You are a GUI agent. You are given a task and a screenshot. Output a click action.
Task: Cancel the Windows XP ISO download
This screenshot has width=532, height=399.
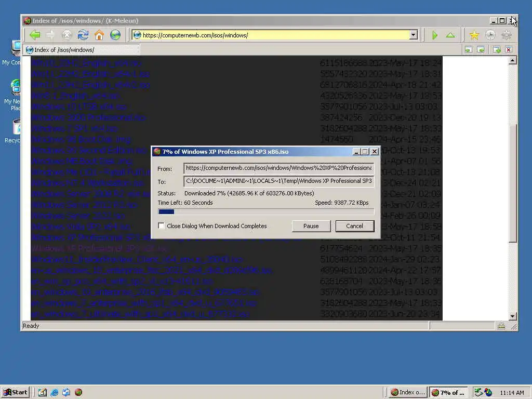pos(354,226)
